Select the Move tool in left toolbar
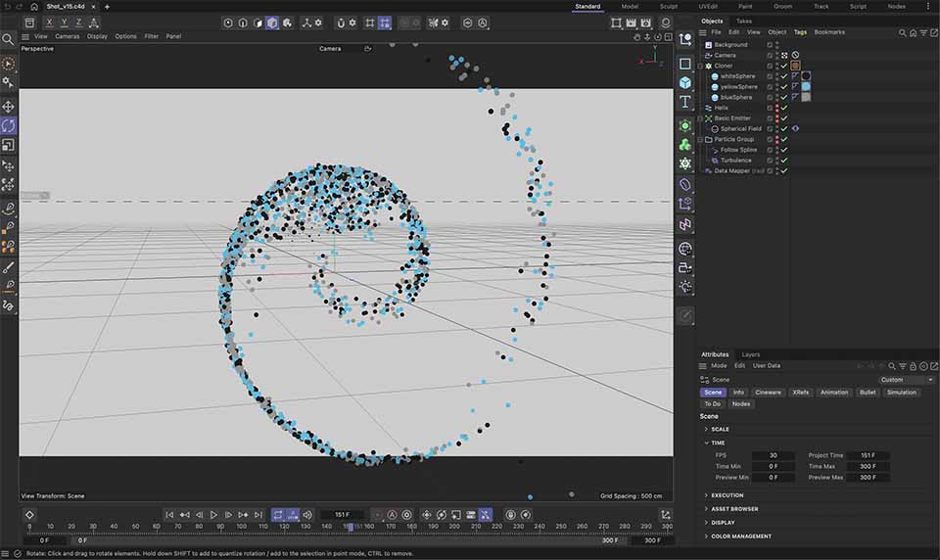940x560 pixels. [9, 106]
